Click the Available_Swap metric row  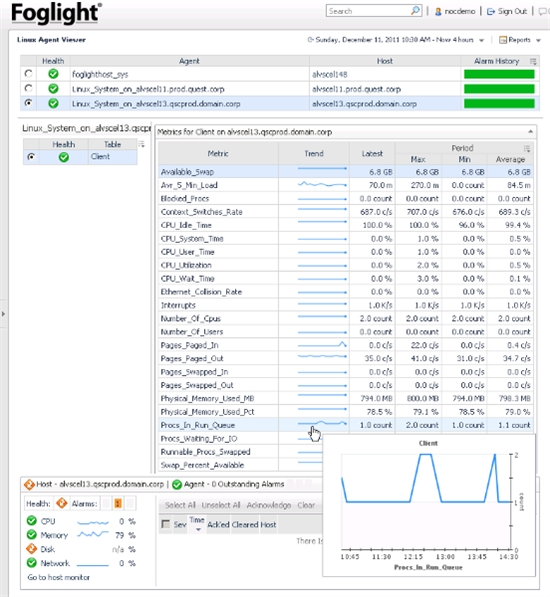(x=346, y=172)
